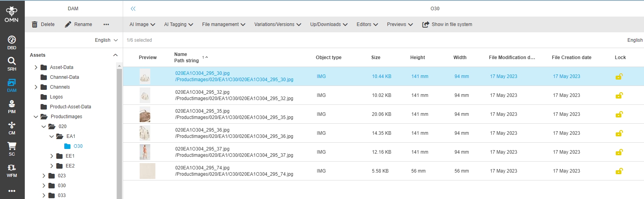The height and width of the screenshot is (199, 644).
Task: Open the SRH search module
Action: [x=12, y=63]
